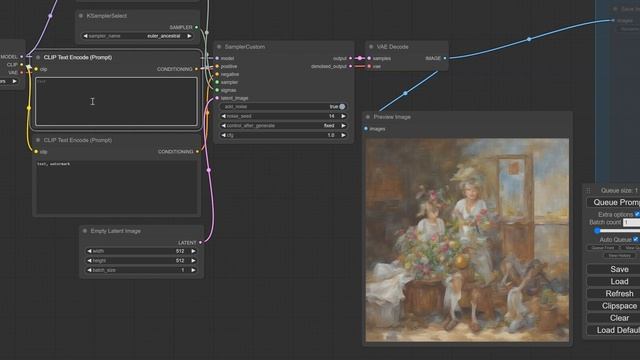Image resolution: width=640 pixels, height=360 pixels.
Task: Increase the latent width
Action: coord(193,251)
